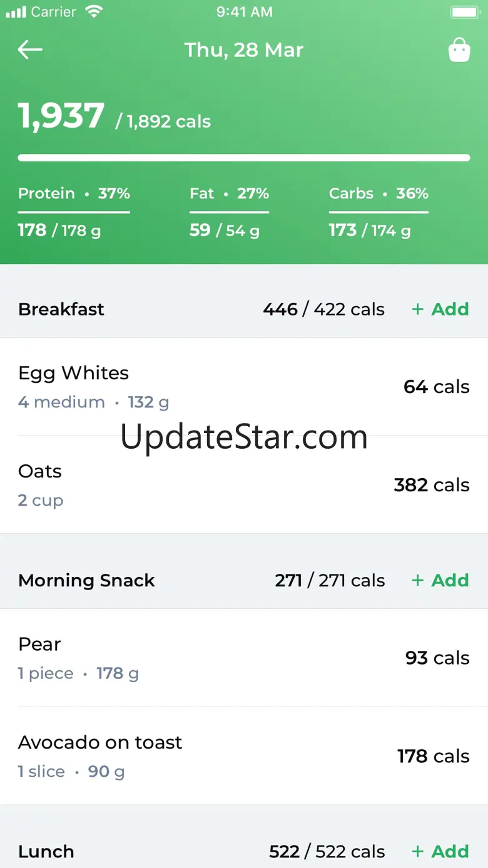
Task: Tap the Wi-Fi status icon
Action: click(x=94, y=12)
